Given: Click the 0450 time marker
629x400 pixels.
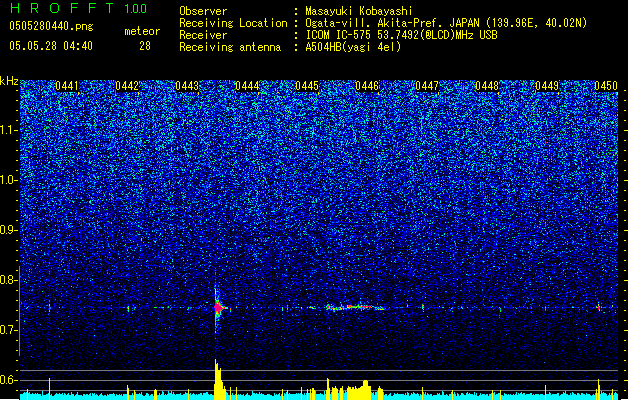Looking at the screenshot, I should (x=606, y=86).
